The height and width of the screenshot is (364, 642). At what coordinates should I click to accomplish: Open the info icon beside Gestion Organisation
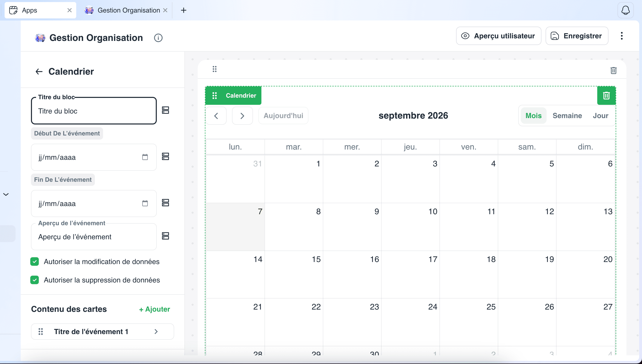click(158, 38)
